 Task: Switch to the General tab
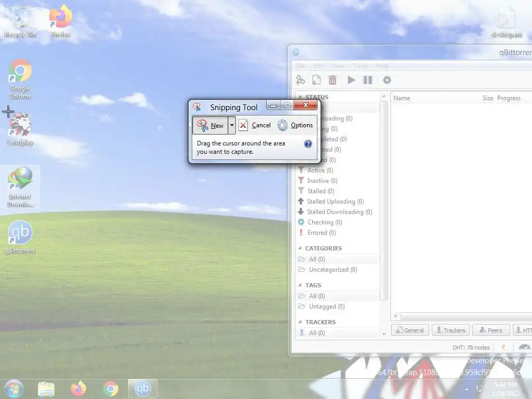coord(410,330)
